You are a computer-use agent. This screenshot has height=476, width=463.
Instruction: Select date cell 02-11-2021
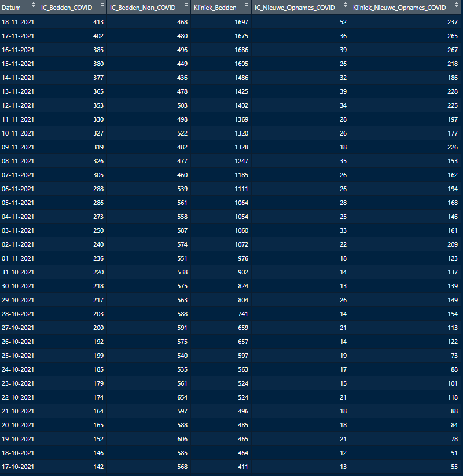18,245
